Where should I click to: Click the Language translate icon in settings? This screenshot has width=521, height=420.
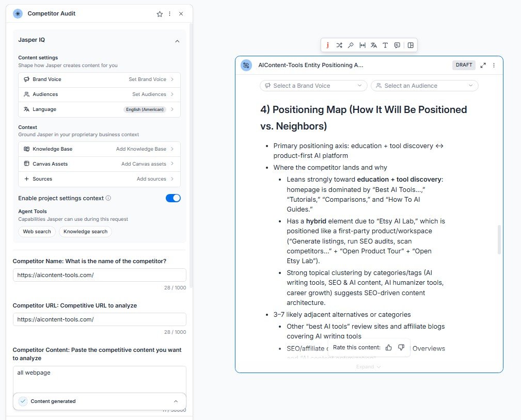(x=26, y=109)
